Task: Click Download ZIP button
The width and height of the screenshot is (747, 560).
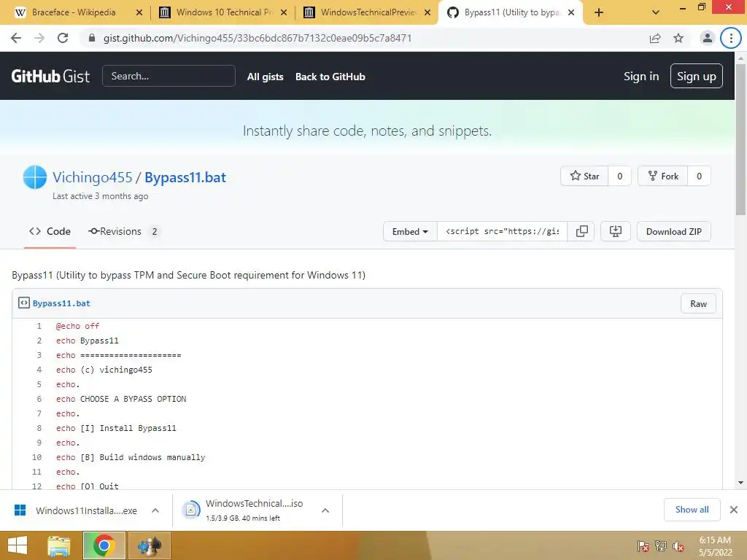Action: [673, 231]
